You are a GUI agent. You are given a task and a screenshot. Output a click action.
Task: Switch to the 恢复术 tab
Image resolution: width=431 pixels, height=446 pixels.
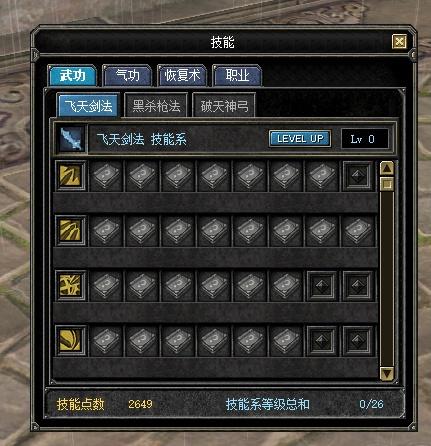[182, 76]
